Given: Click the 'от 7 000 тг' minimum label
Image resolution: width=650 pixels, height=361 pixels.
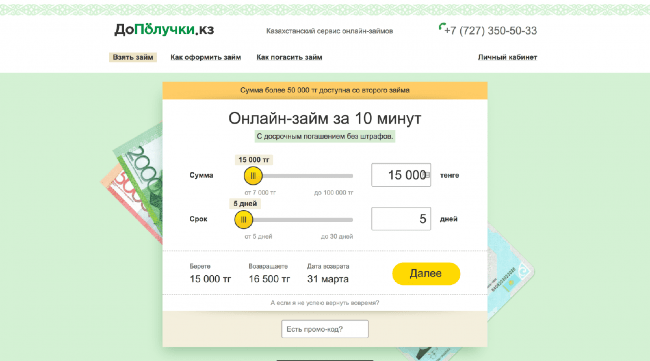Looking at the screenshot, I should click(260, 193).
